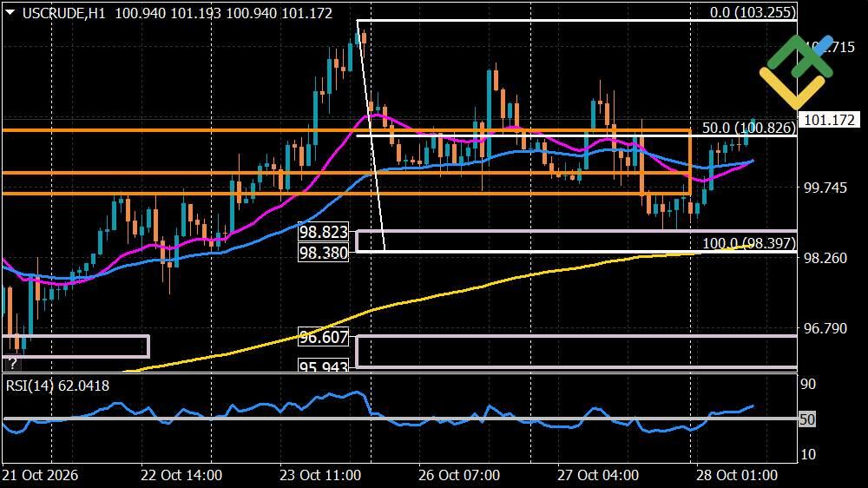Viewport: 868px width, 488px height.
Task: Click the Fibonacci 100.0 (98.397) level label
Action: click(x=749, y=243)
